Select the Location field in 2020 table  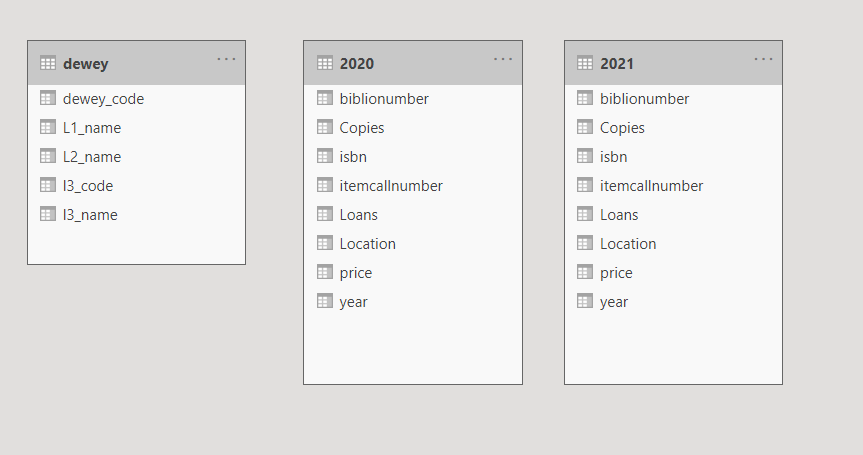(x=367, y=244)
